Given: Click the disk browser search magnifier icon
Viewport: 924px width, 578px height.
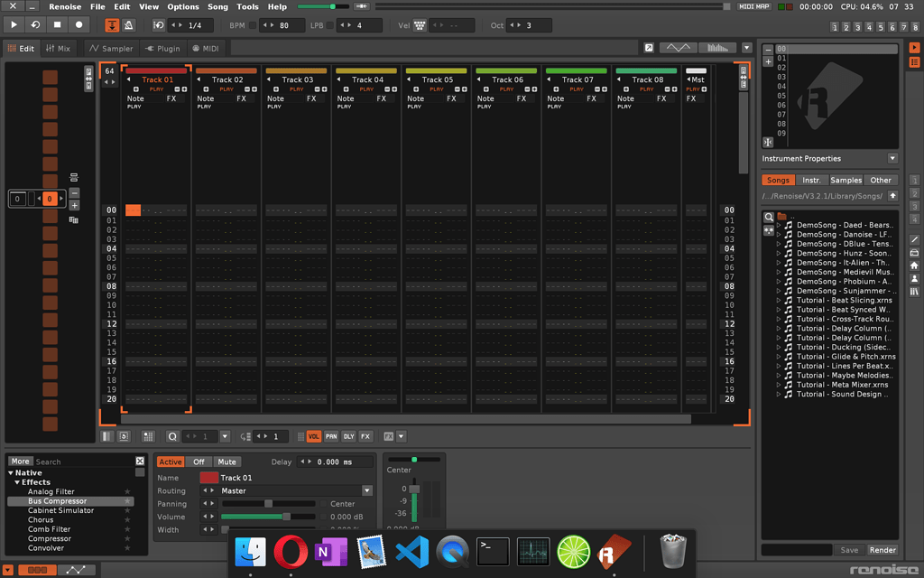Looking at the screenshot, I should point(769,217).
